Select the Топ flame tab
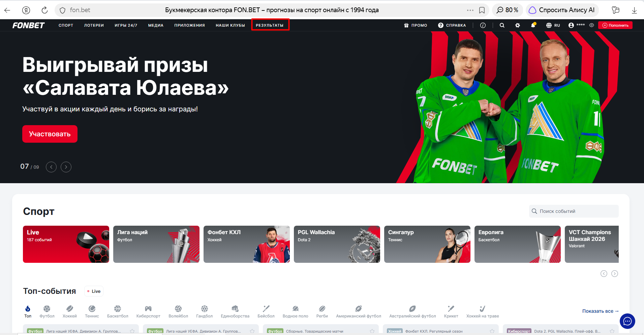 click(28, 311)
